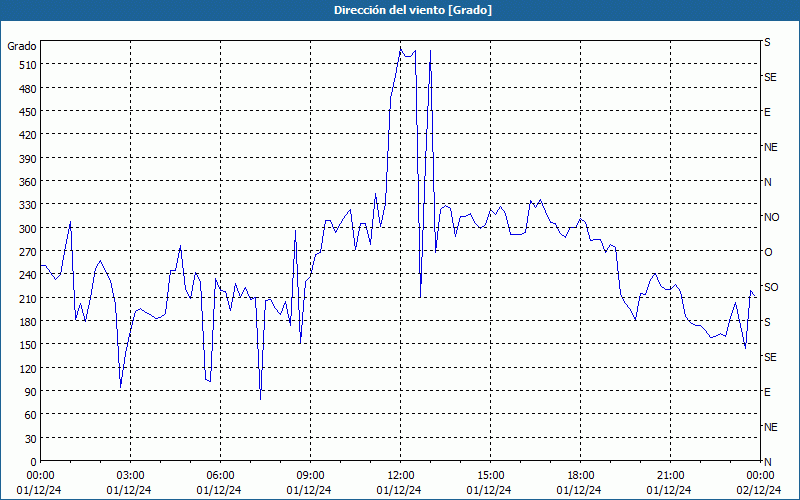
Task: Click the 15:00 time axis label
Action: tap(490, 476)
